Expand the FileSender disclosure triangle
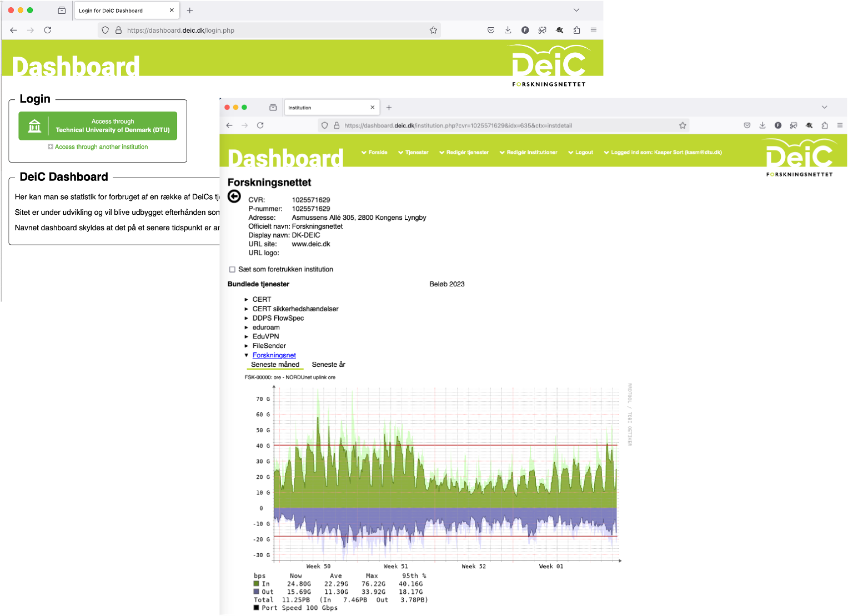 coord(247,346)
